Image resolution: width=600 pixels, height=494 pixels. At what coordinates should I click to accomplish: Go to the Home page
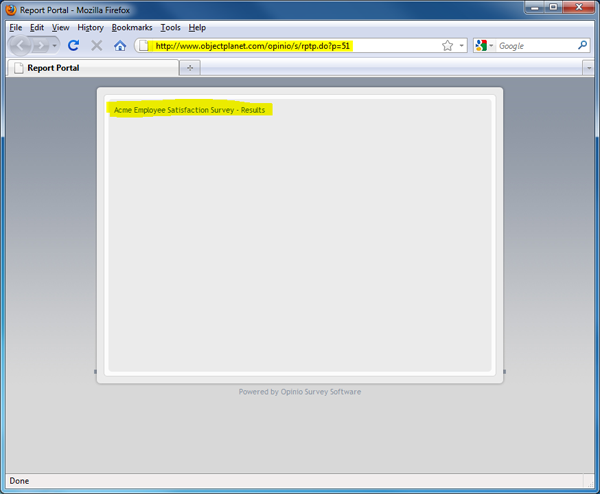coord(120,46)
